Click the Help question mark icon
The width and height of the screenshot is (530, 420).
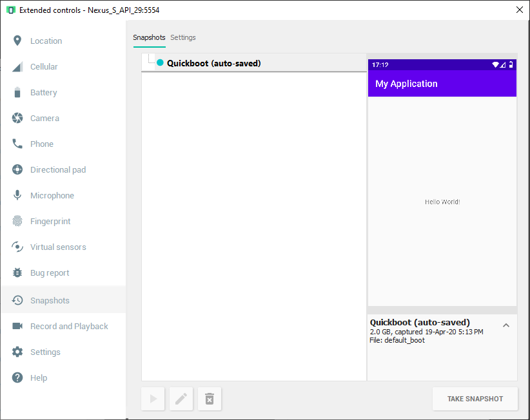[17, 378]
